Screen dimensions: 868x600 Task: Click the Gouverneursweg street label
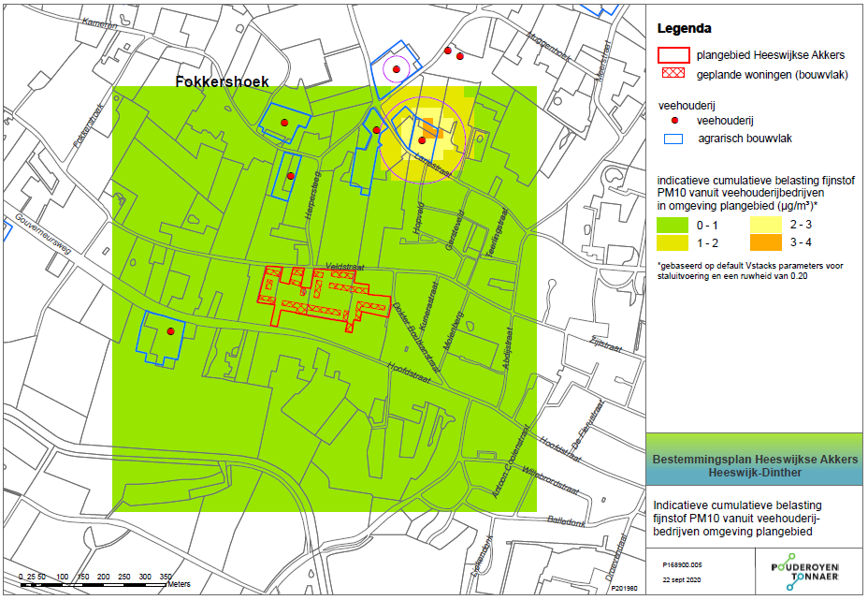point(43,234)
